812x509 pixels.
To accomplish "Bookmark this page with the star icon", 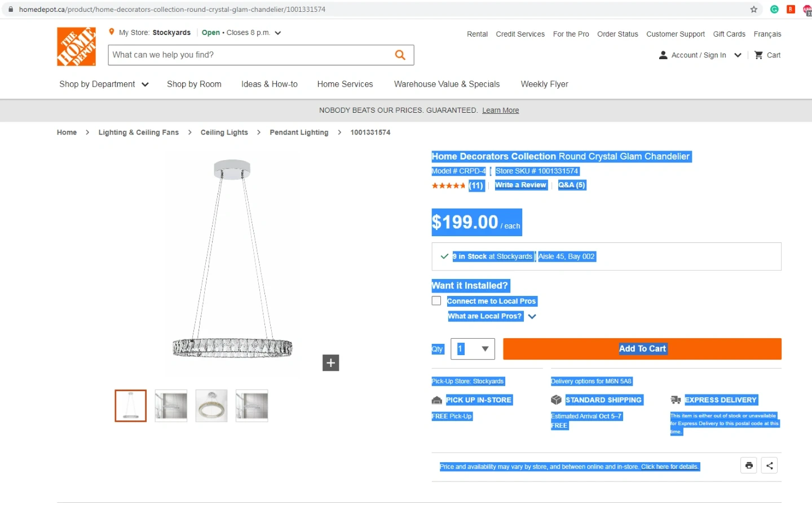I will tap(754, 10).
